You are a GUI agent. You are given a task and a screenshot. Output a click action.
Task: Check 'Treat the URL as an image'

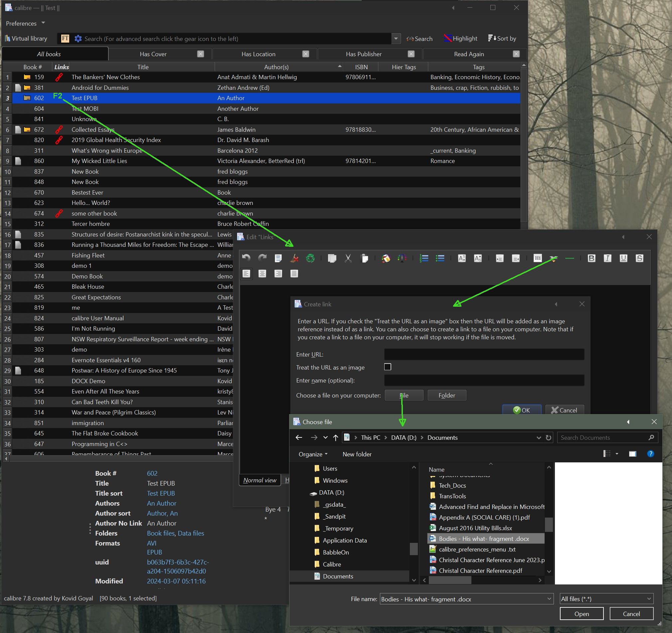(387, 367)
